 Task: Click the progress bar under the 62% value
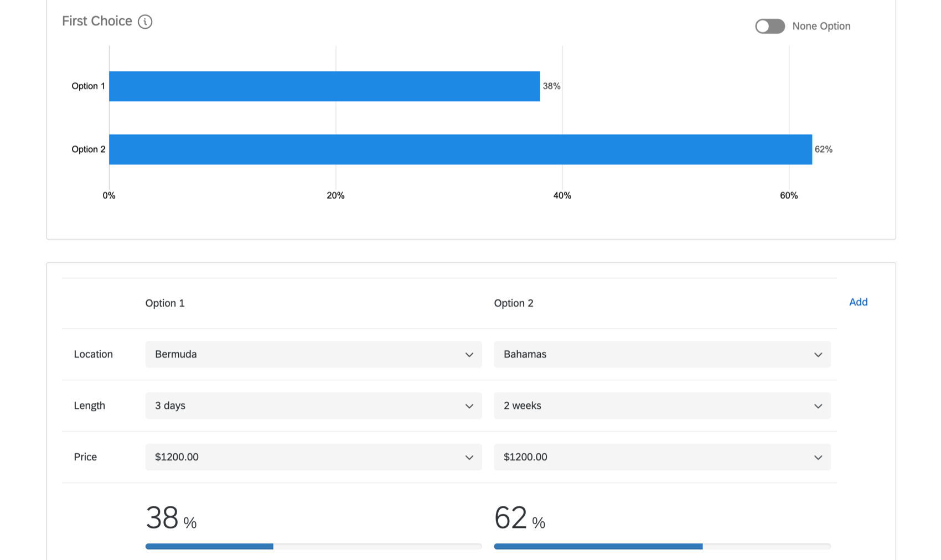662,546
